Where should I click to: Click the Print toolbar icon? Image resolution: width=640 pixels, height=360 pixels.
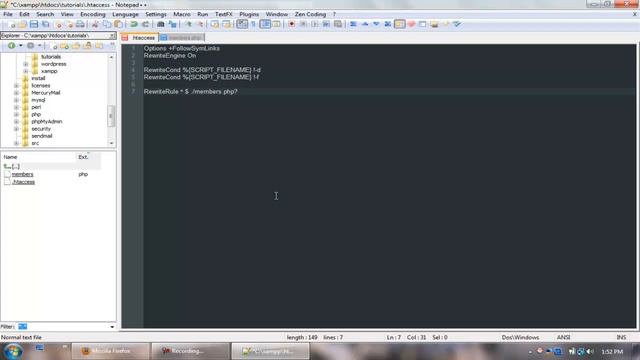coord(80,24)
